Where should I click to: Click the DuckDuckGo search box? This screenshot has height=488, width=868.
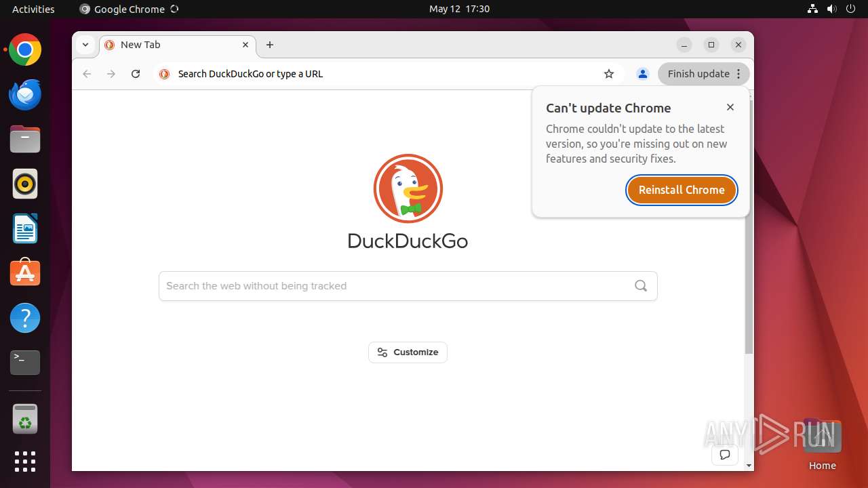tap(408, 286)
